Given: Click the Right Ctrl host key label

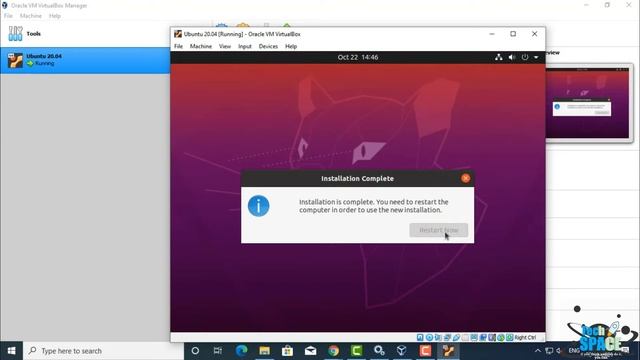Looking at the screenshot, I should point(525,338).
